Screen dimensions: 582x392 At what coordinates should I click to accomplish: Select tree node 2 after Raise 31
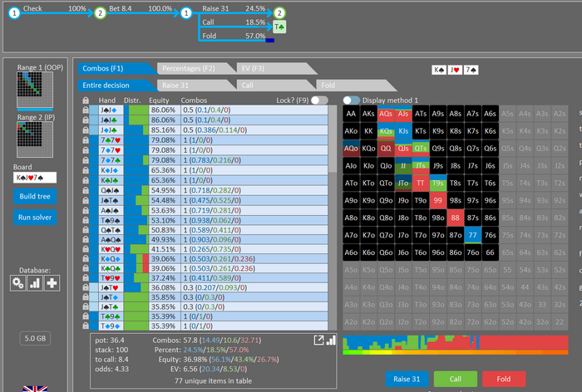click(279, 13)
